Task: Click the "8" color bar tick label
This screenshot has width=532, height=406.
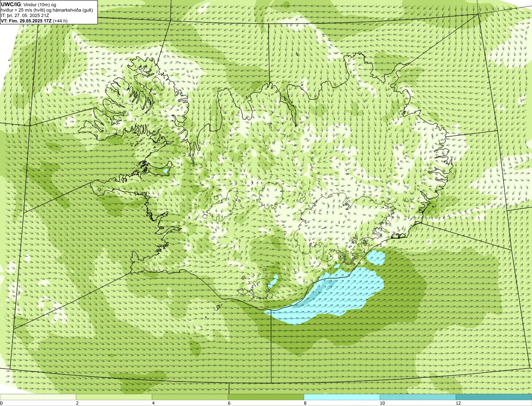Action: [305, 403]
